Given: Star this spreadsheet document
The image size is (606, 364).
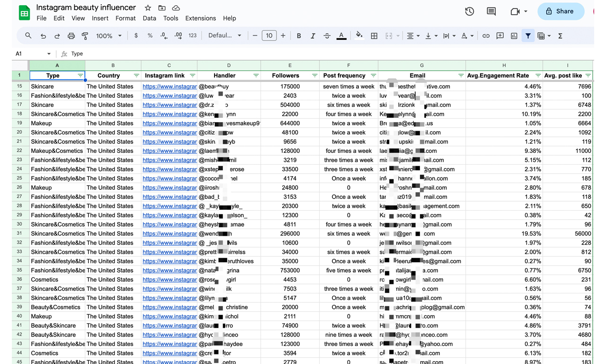Looking at the screenshot, I should [148, 8].
